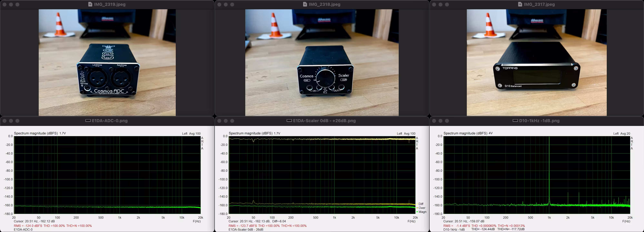Click 'Spectrum magnitude (dBFS) 1.7V' in E1DA-ADC-0 graph
This screenshot has height=232, width=644.
(x=40, y=133)
